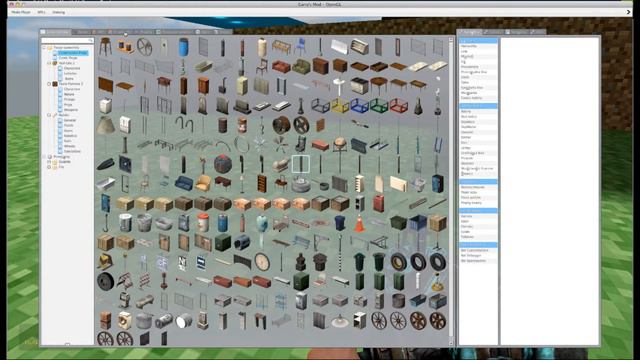
Task: Click the highlighted prop with white outline
Action: click(x=301, y=164)
